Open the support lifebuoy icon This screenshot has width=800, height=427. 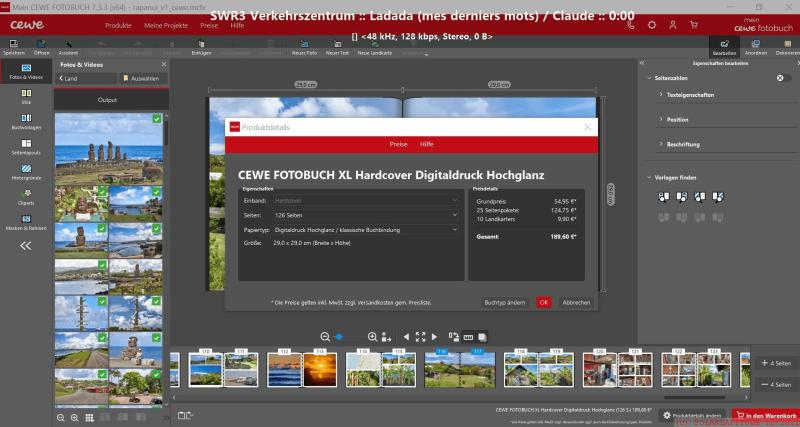(x=652, y=25)
